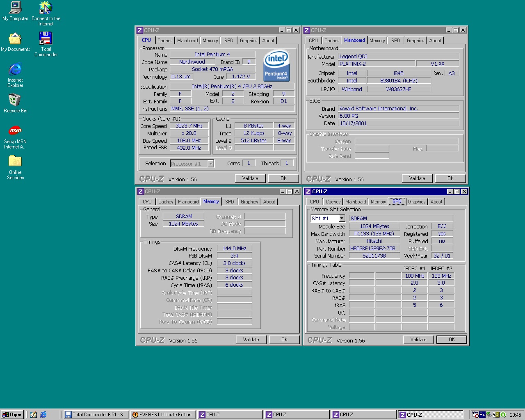Open Setup MSN Internet Access icon
Viewport: 525px width, 420px height.
(x=15, y=131)
